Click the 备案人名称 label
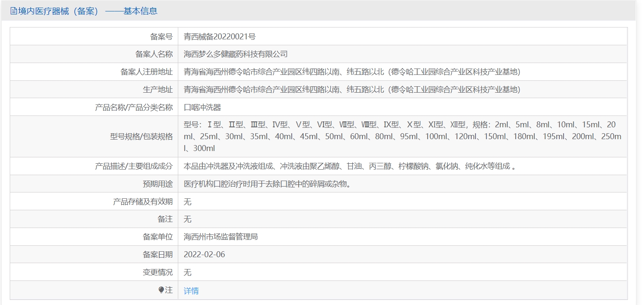This screenshot has height=305, width=644. pyautogui.click(x=154, y=54)
